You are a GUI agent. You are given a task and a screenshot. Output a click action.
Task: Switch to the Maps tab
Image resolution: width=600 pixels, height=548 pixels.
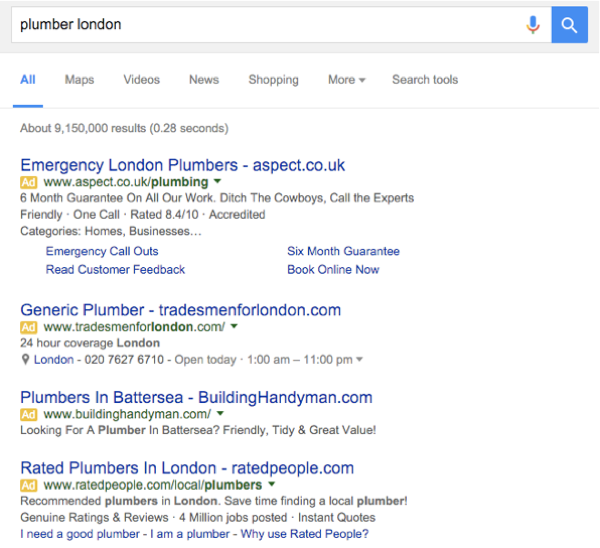79,80
